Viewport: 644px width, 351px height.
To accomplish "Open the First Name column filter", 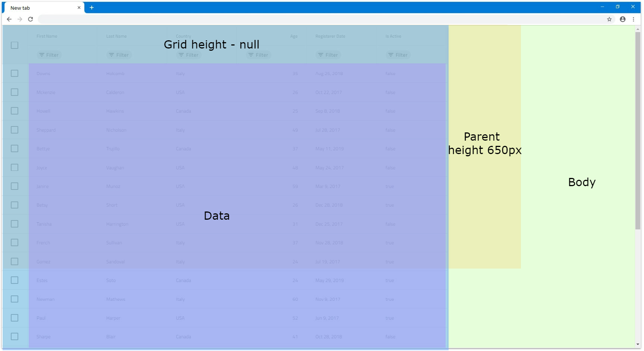I will (49, 55).
